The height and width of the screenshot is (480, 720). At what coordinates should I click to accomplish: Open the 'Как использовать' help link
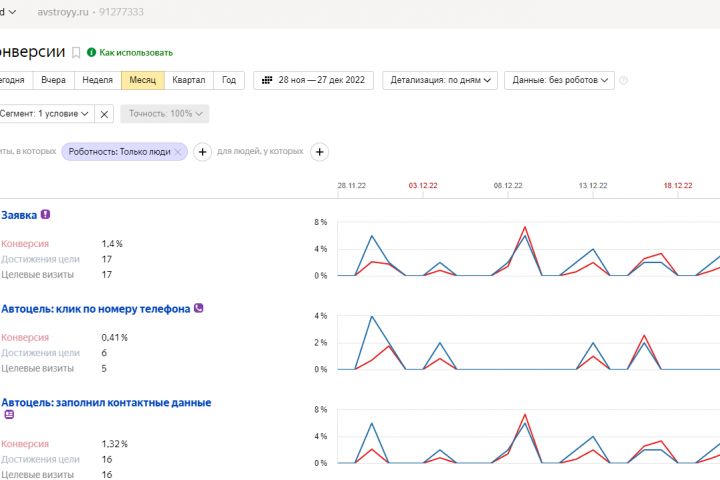[136, 52]
